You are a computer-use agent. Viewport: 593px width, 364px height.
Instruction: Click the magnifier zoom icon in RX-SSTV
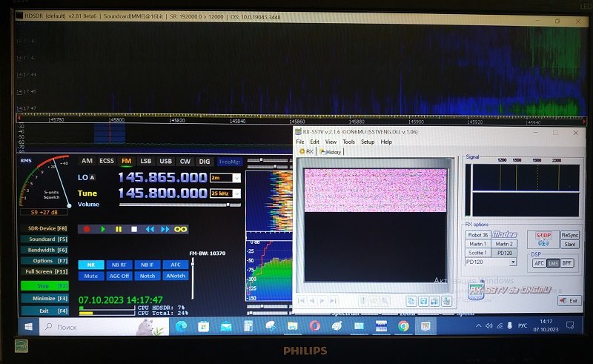coord(385,301)
